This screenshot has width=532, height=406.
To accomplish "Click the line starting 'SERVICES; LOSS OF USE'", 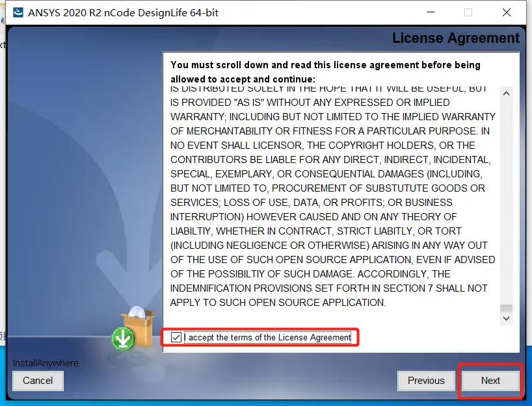I will click(x=311, y=202).
